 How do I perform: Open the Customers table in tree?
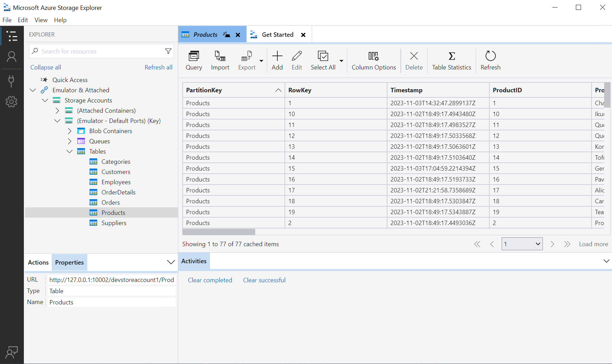(x=116, y=172)
